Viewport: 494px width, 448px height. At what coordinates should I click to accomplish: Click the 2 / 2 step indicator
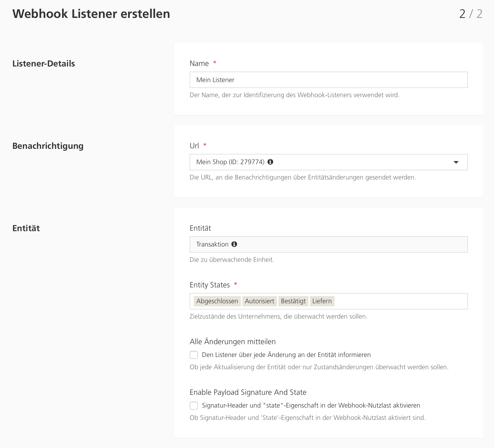[470, 14]
